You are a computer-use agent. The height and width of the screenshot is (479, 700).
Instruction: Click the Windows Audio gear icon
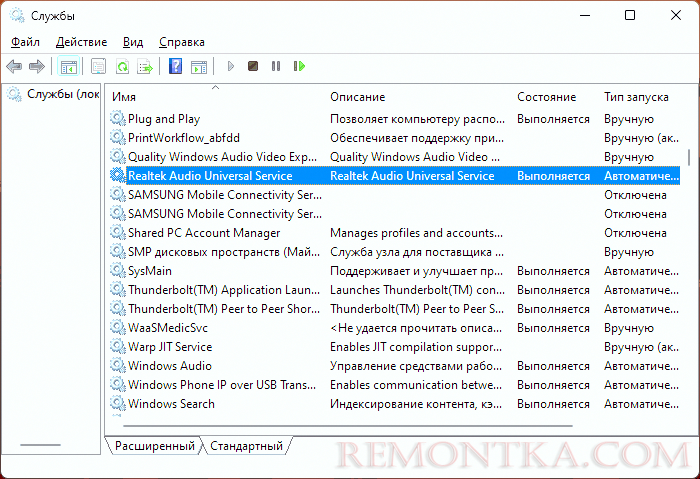pyautogui.click(x=118, y=366)
